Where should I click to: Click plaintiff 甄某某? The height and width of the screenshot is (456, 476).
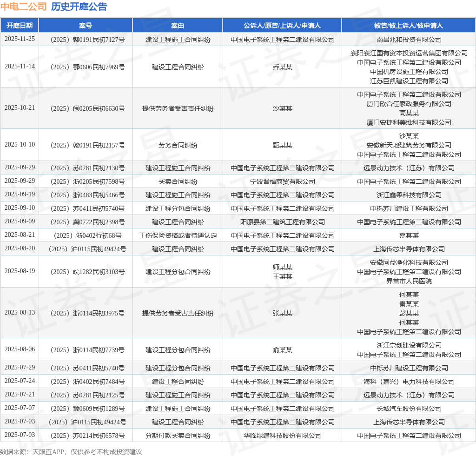coord(282,145)
